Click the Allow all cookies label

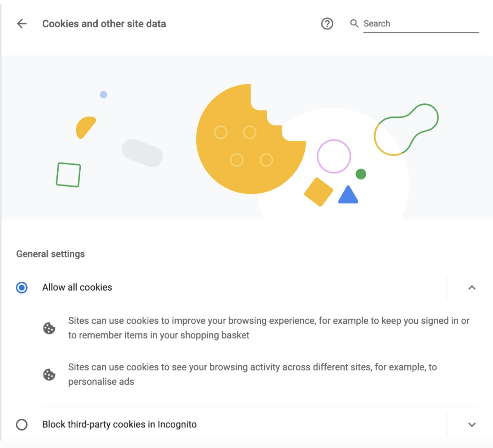(77, 287)
